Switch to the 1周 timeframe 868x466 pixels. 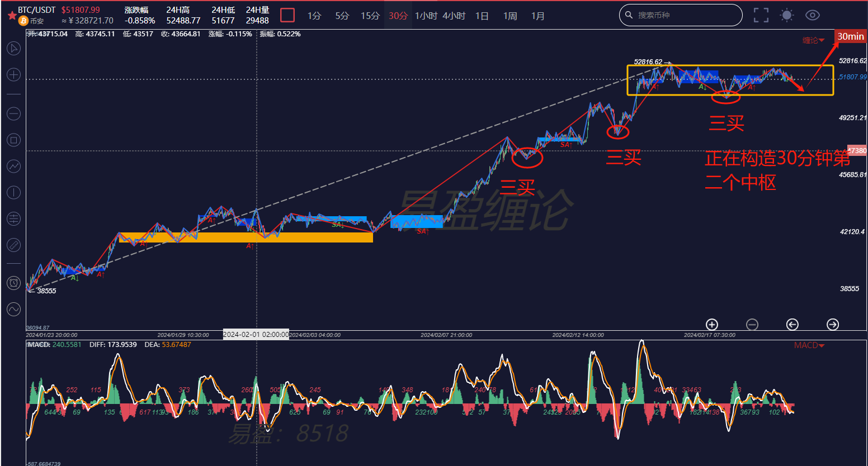click(510, 16)
